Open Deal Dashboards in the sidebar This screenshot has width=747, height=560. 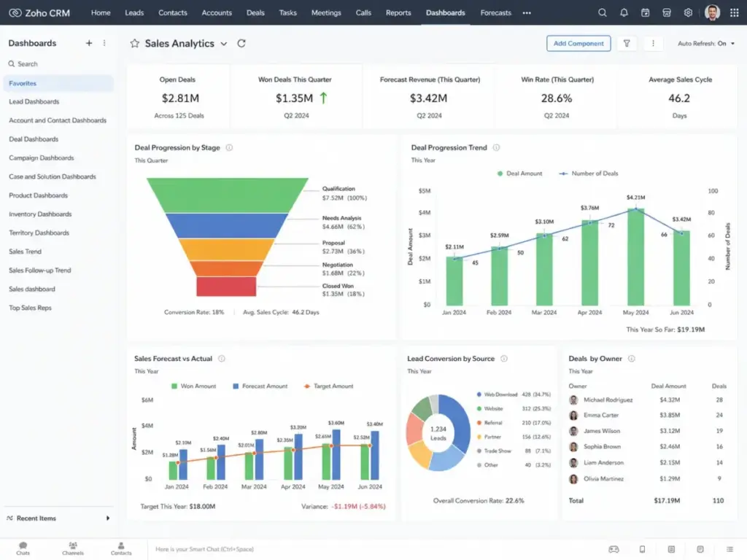pos(34,139)
